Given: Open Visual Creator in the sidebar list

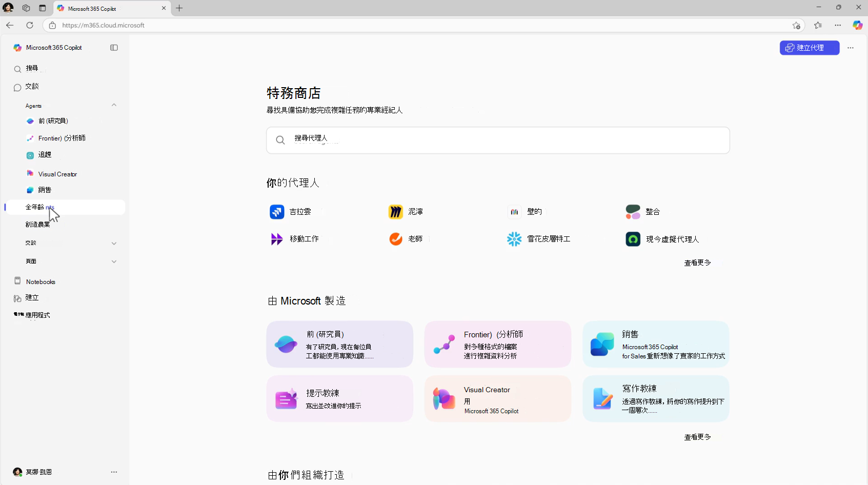Looking at the screenshot, I should 57,174.
